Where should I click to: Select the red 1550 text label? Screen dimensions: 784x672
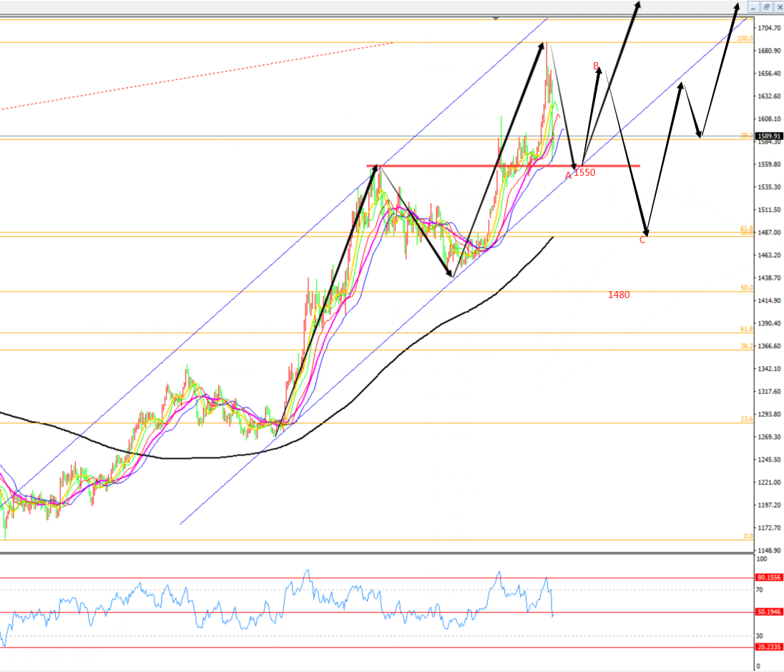(584, 172)
